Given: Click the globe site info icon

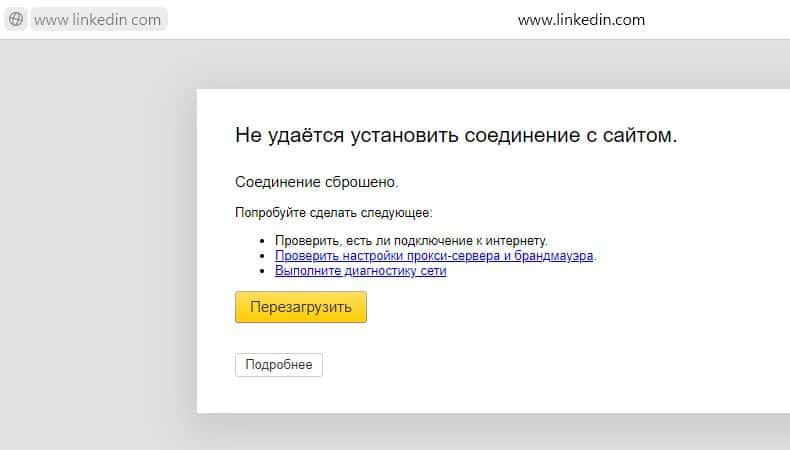Looking at the screenshot, I should click(16, 19).
